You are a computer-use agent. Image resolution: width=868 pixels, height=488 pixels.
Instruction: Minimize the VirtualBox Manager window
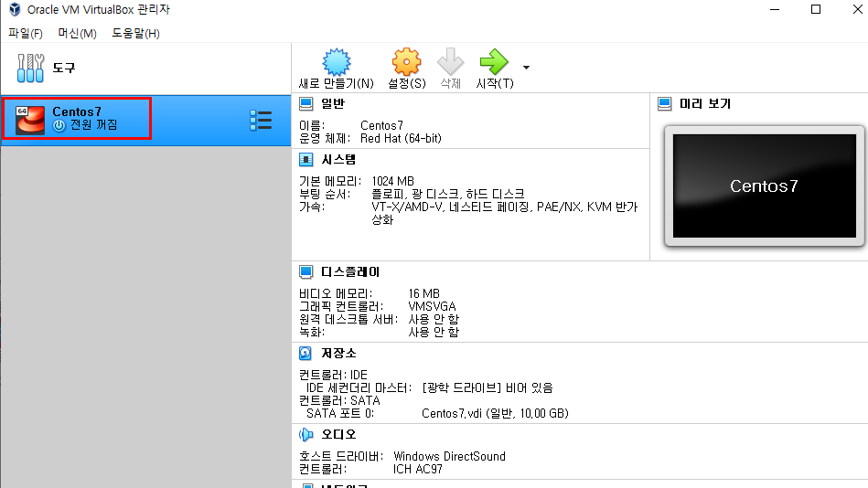[775, 9]
